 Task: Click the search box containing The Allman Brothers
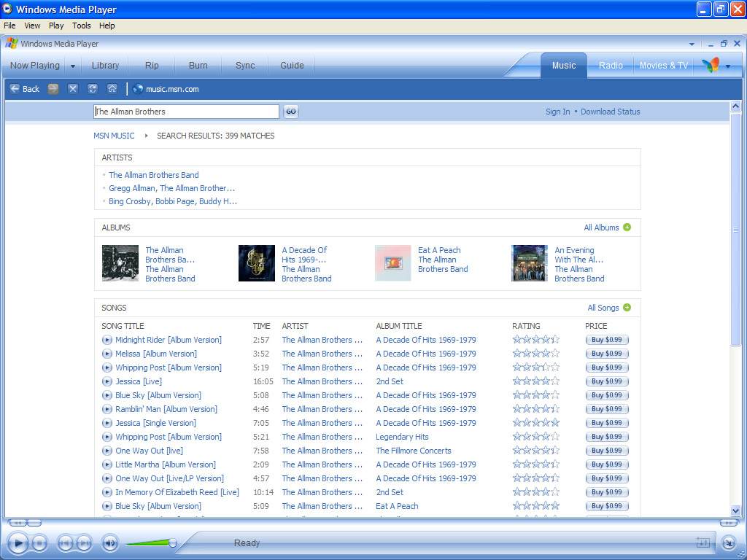click(186, 112)
